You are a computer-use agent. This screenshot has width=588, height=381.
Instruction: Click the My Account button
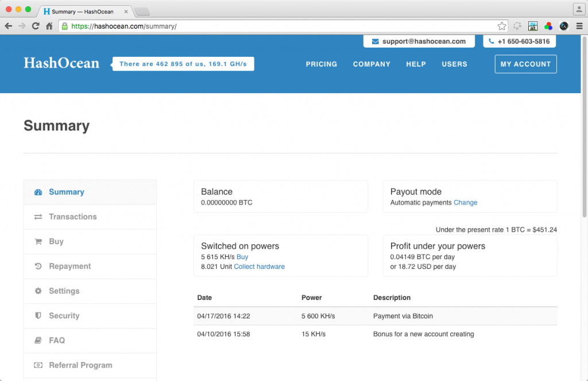coord(526,64)
